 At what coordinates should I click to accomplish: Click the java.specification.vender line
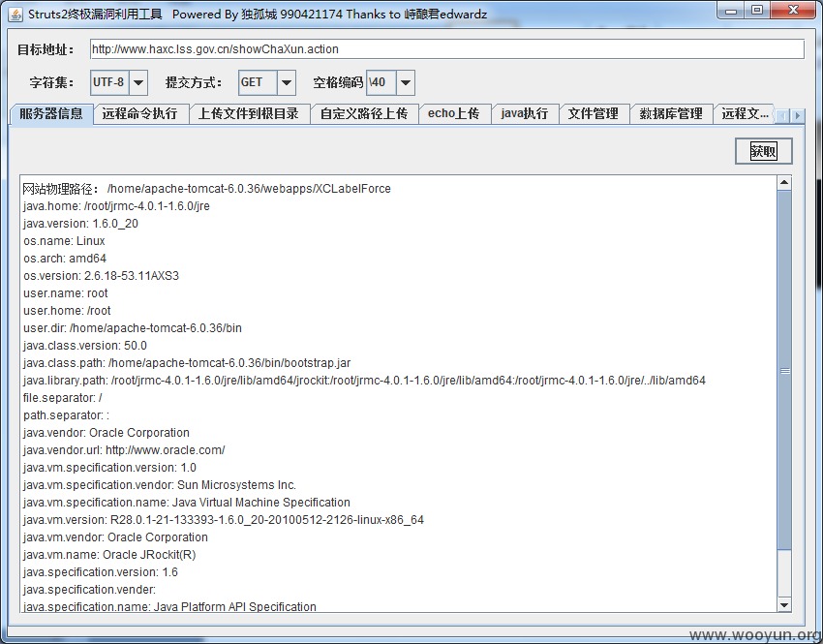(x=90, y=590)
